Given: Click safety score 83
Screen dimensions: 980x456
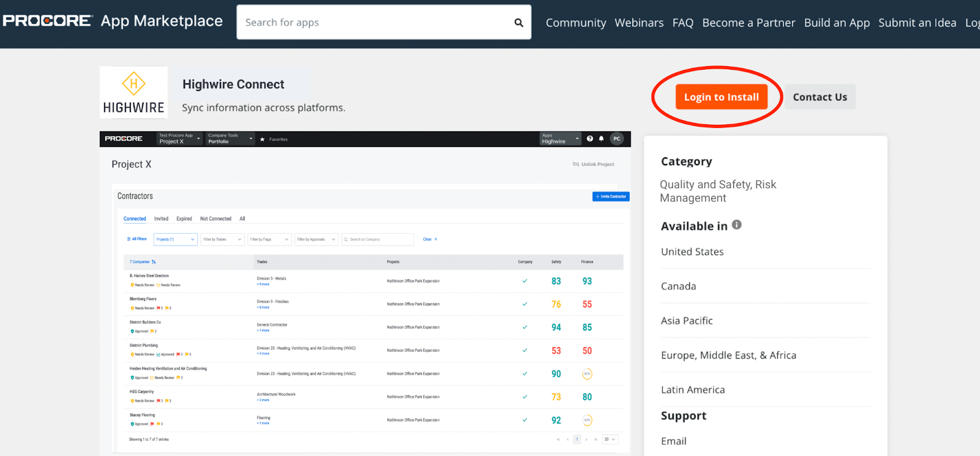Looking at the screenshot, I should 556,281.
